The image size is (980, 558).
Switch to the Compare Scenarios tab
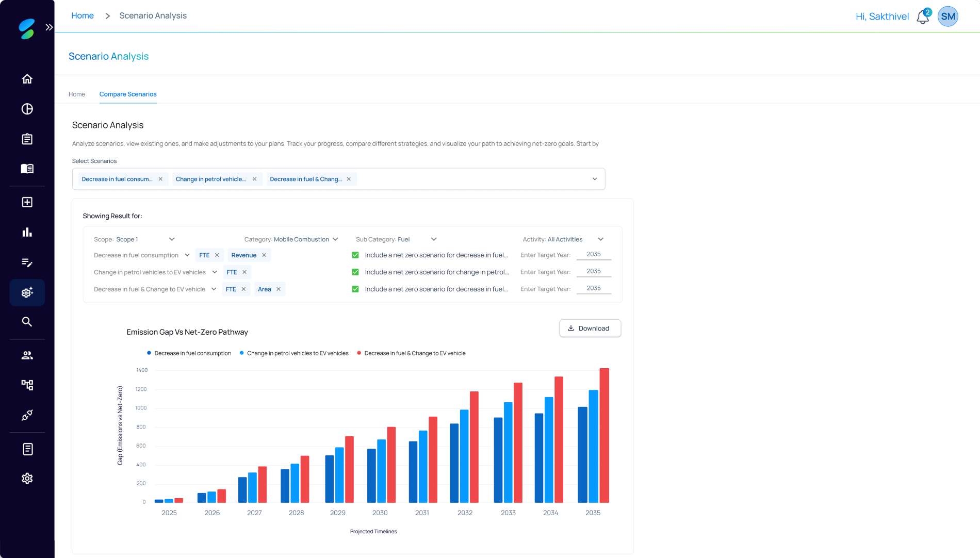tap(128, 94)
